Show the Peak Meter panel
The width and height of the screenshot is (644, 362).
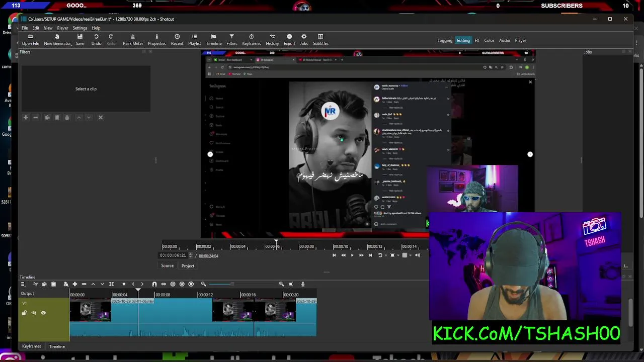tap(133, 40)
